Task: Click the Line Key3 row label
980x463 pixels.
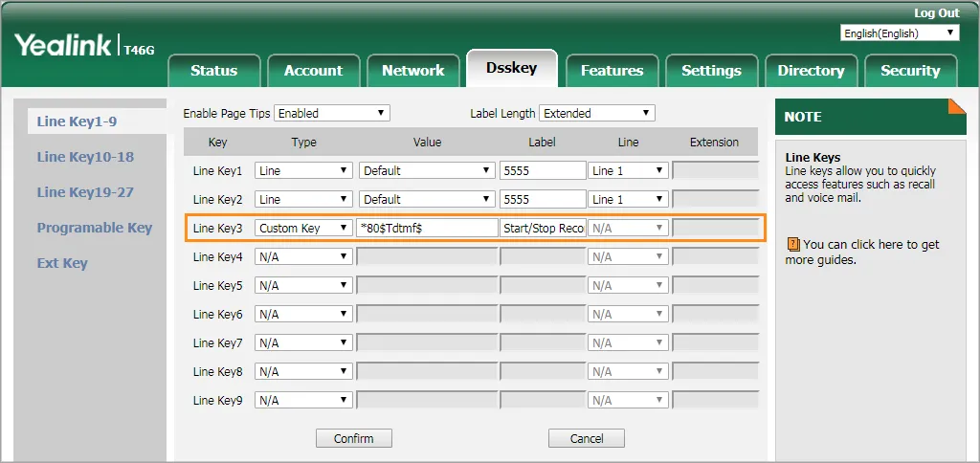Action: (x=217, y=228)
